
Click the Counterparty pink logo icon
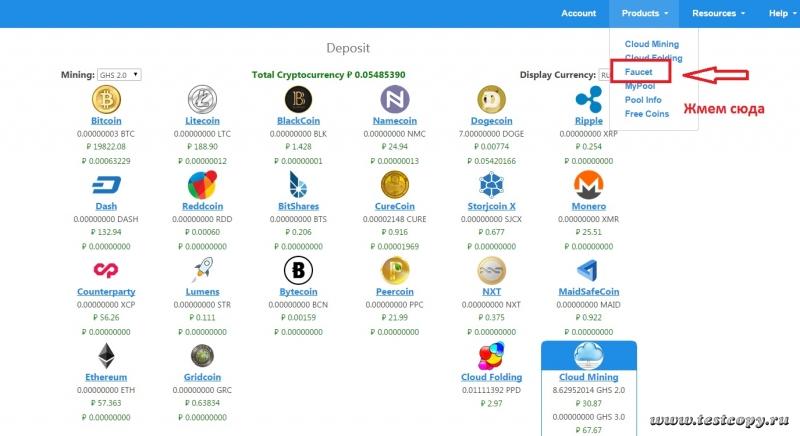point(106,270)
